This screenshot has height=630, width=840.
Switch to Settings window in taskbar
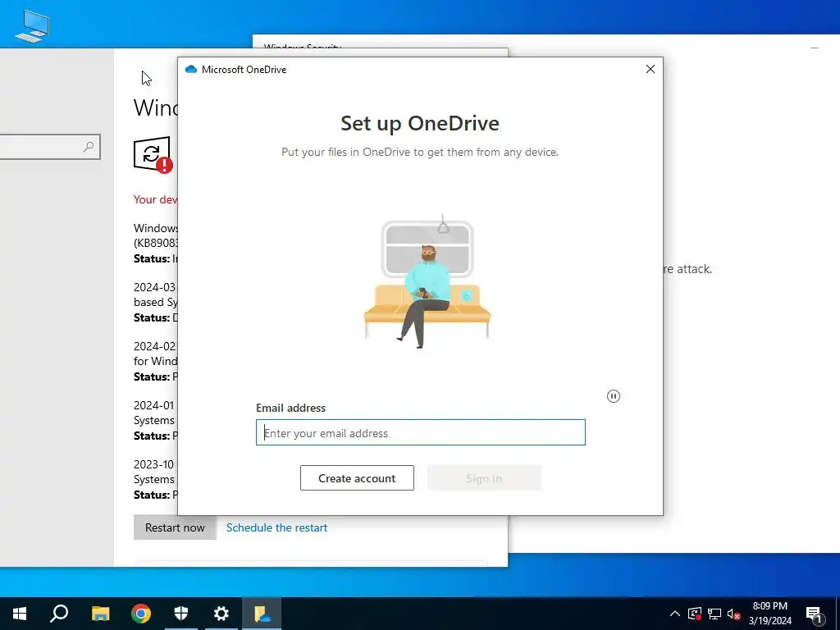[221, 614]
